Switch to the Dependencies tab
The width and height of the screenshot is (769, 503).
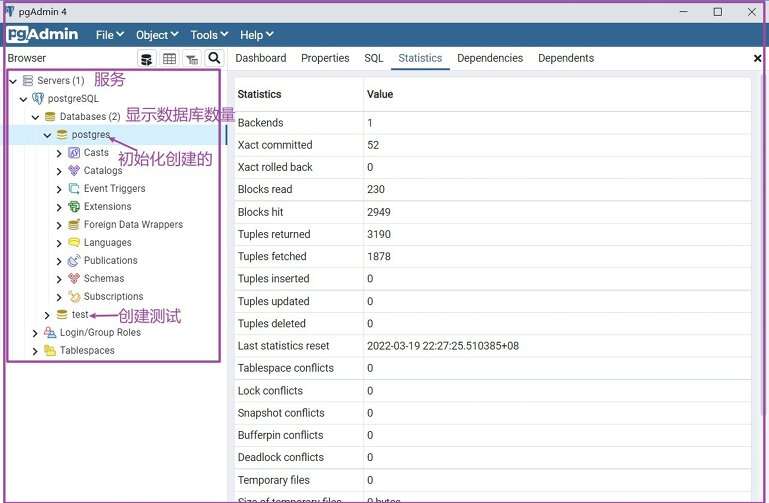490,58
